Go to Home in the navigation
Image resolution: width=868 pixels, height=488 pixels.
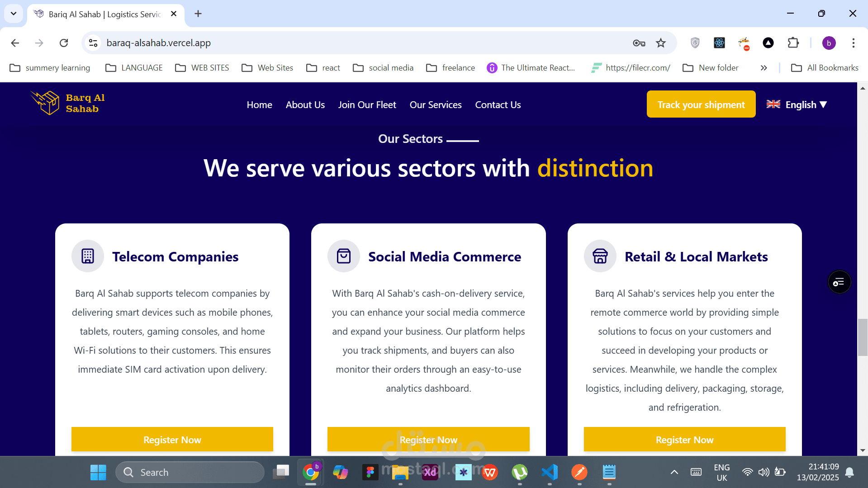pos(259,105)
